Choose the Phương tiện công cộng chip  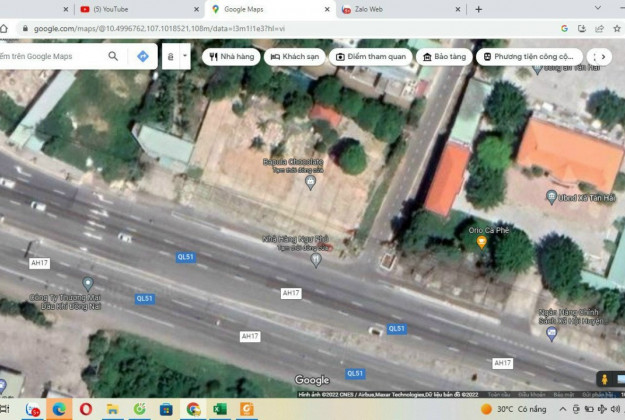pyautogui.click(x=529, y=57)
